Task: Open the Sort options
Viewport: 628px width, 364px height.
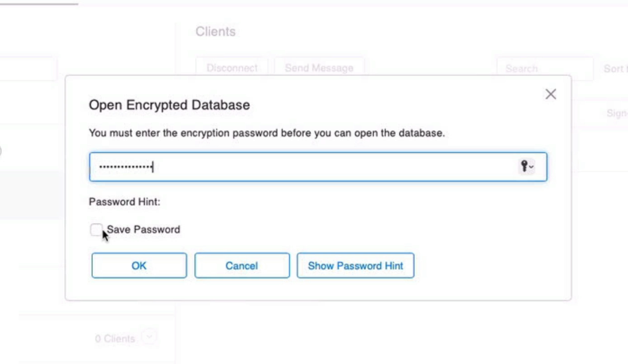Action: tap(616, 69)
